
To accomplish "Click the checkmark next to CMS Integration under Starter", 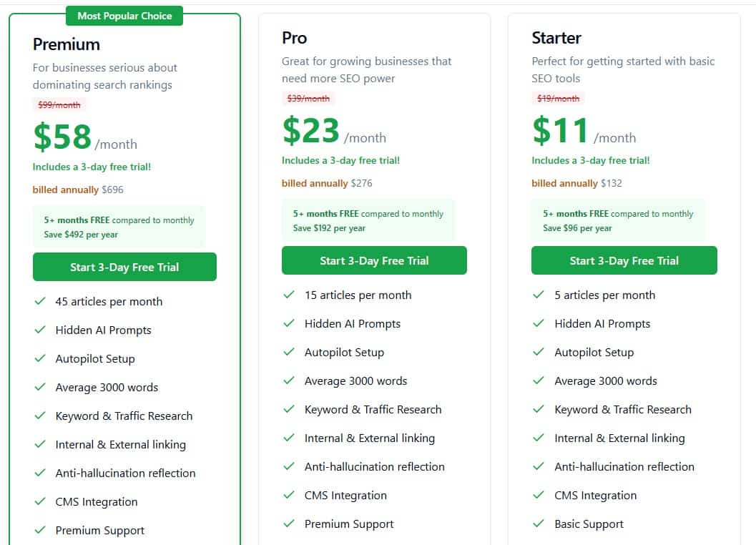I will 539,495.
